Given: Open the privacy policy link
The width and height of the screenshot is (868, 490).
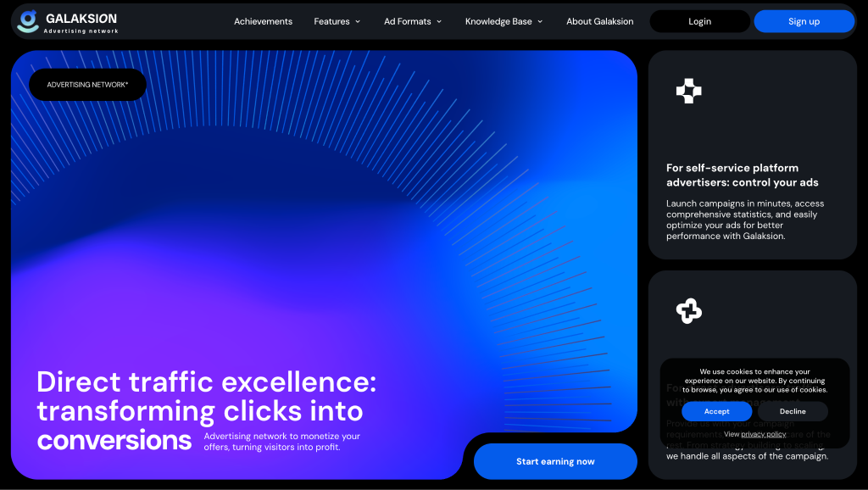Looking at the screenshot, I should coord(764,434).
